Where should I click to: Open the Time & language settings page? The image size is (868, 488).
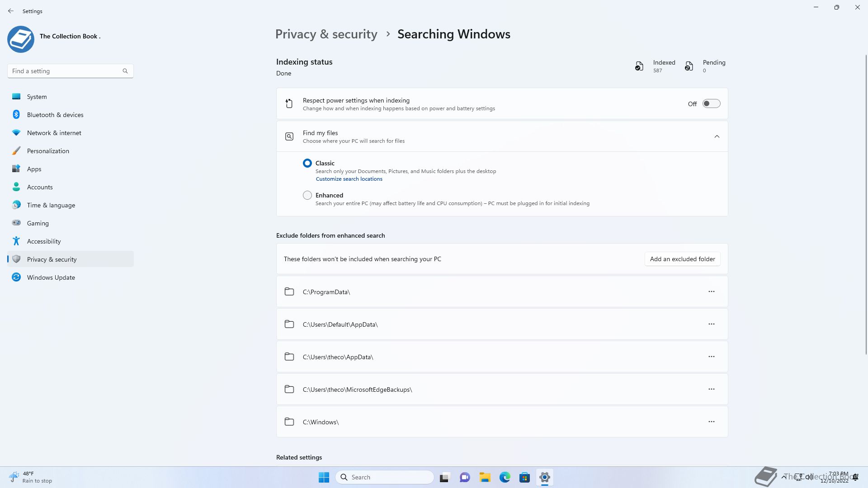click(x=51, y=205)
